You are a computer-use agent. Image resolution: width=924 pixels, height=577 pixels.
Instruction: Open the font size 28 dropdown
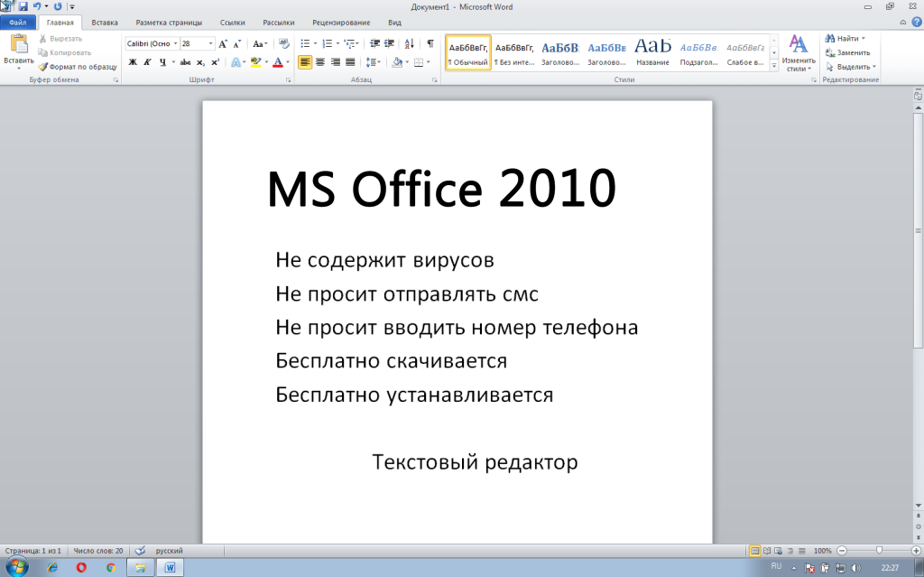[x=210, y=43]
